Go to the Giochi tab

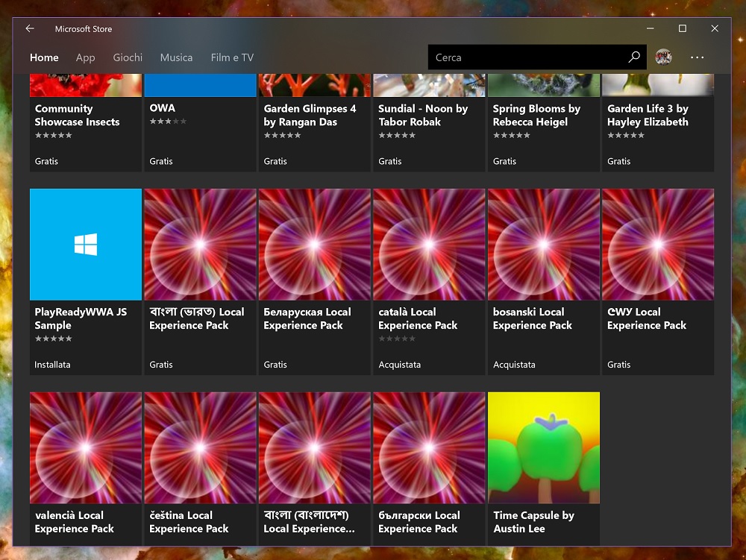pos(128,57)
